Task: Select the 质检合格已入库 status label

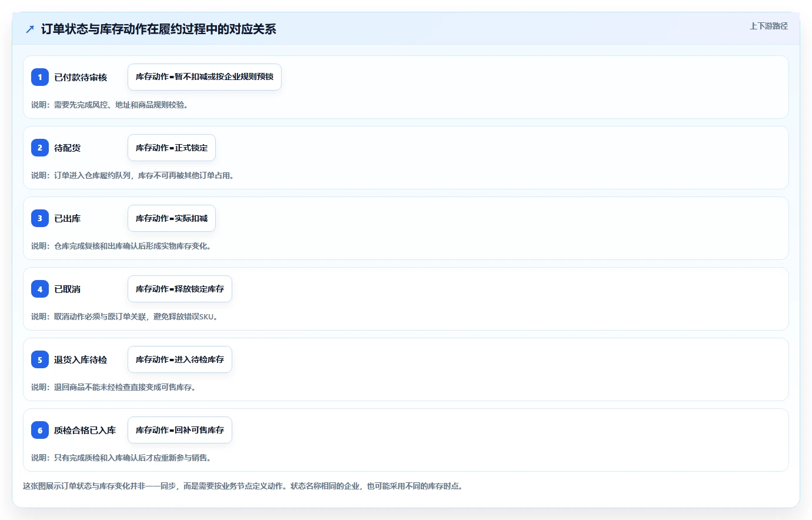Action: [x=85, y=430]
